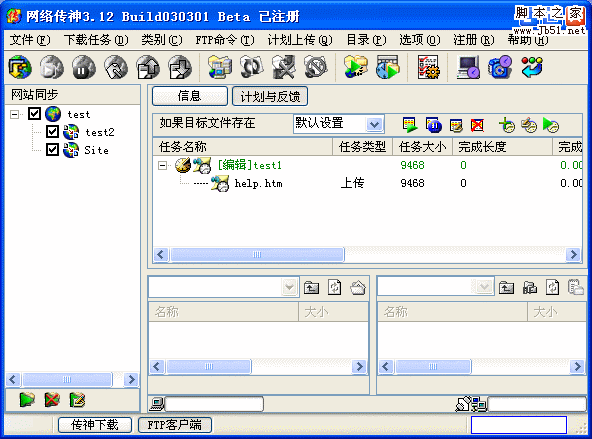This screenshot has height=439, width=592.
Task: Click the scheduled calendar play toolbar icon
Action: pyautogui.click(x=388, y=68)
